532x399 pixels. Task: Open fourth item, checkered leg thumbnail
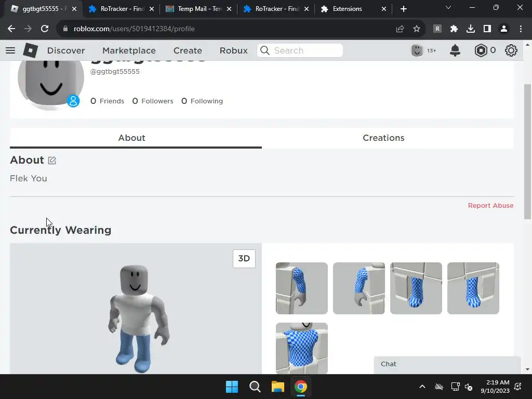click(x=473, y=288)
